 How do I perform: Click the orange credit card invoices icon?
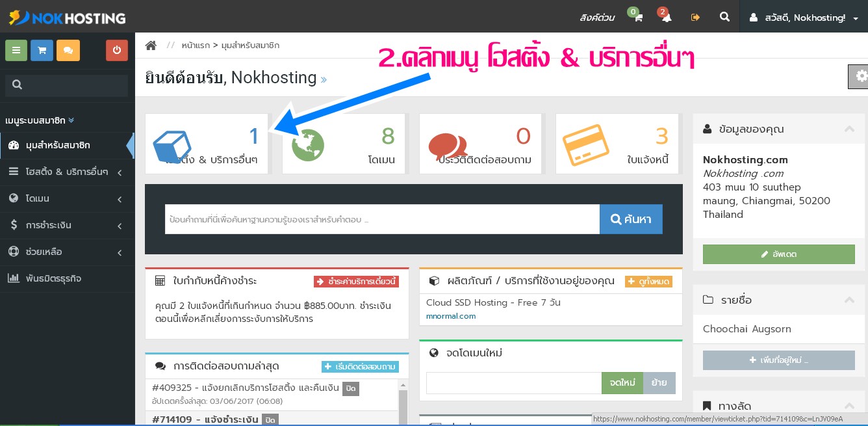[x=585, y=144]
